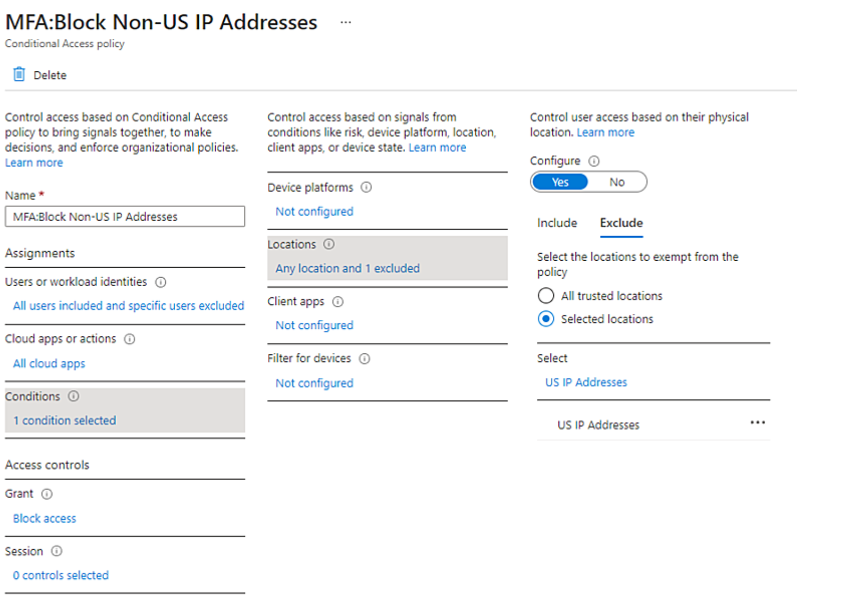Viewport: 868px width, 608px height.
Task: Click the Device platforms info icon
Action: (x=366, y=187)
